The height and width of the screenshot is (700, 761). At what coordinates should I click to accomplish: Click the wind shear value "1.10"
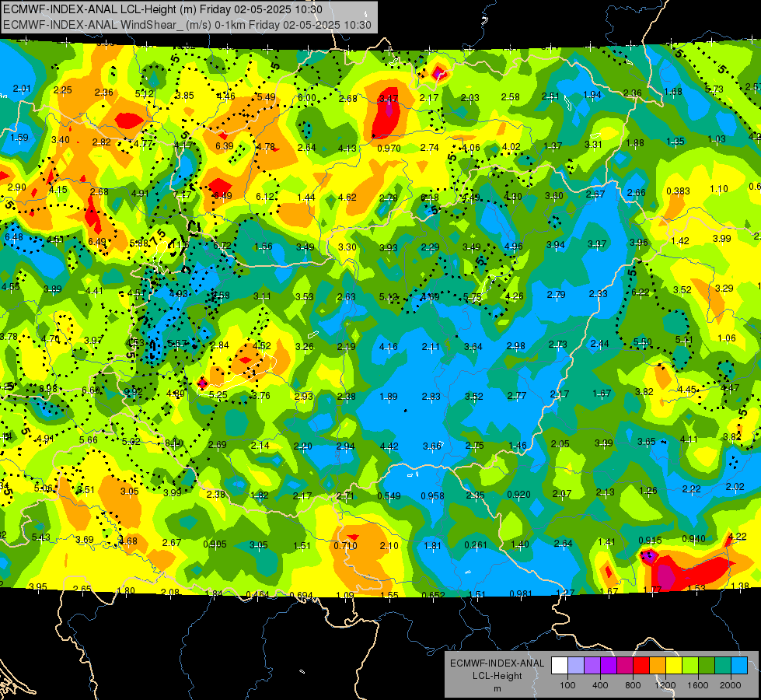(719, 189)
